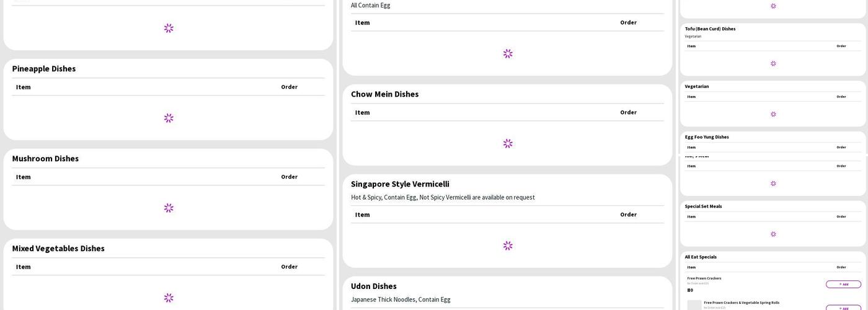Open the Free Prawn Crackers item name
Screen dimensions: 868x310
click(704, 278)
